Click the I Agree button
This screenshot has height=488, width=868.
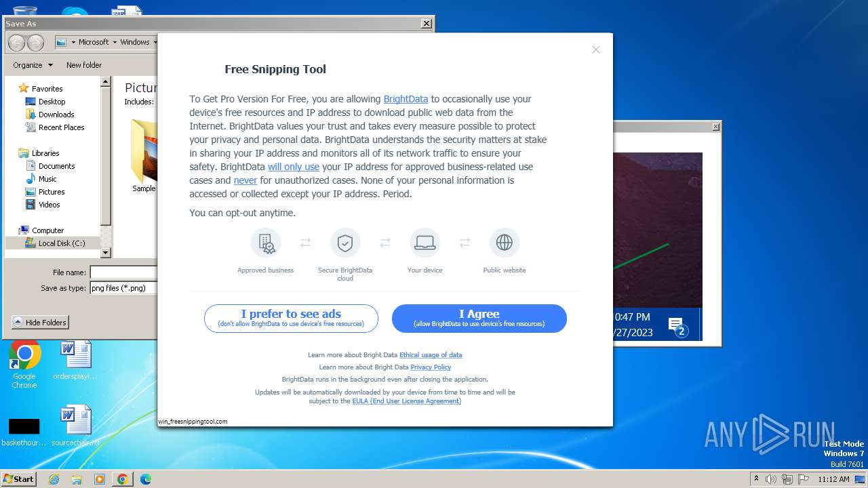pos(479,318)
